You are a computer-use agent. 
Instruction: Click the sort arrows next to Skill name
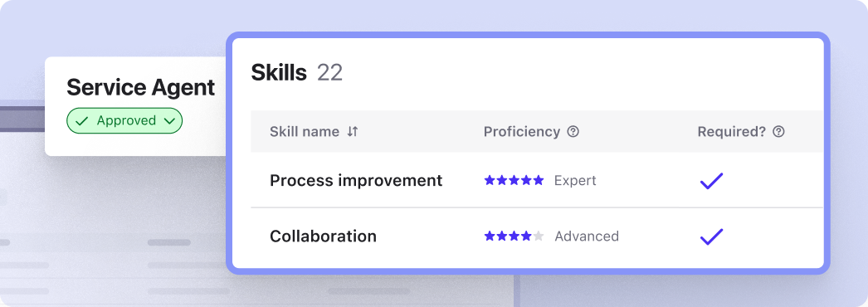pos(353,132)
